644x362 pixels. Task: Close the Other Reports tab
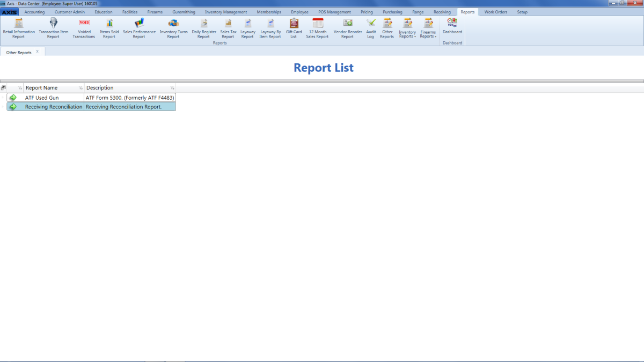(x=37, y=52)
